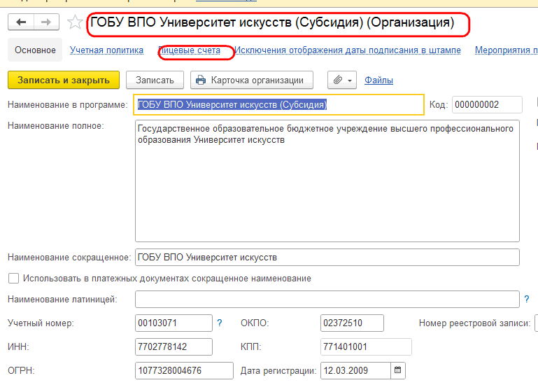
Task: Click the ОКПО field
Action: [352, 323]
